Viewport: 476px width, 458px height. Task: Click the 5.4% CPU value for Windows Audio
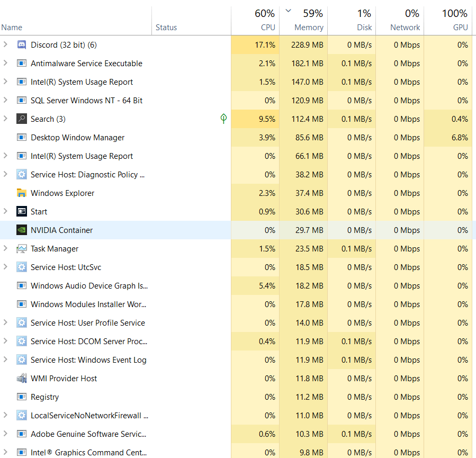pos(267,285)
